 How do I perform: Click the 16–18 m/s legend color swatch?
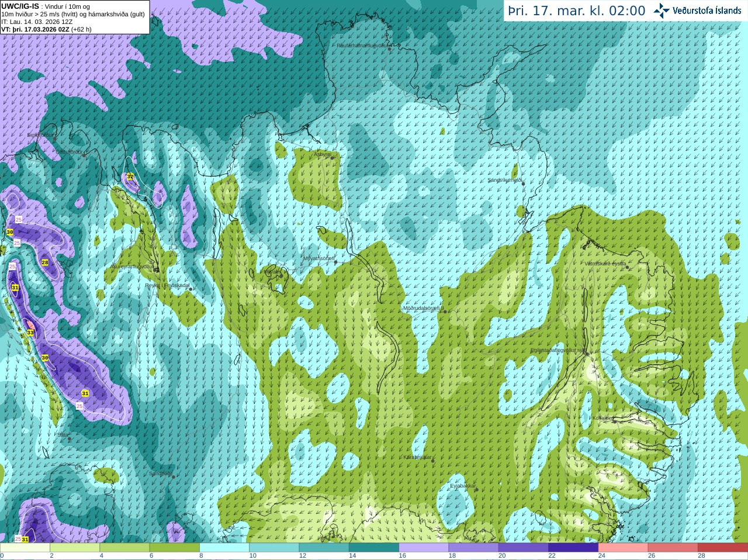424,548
